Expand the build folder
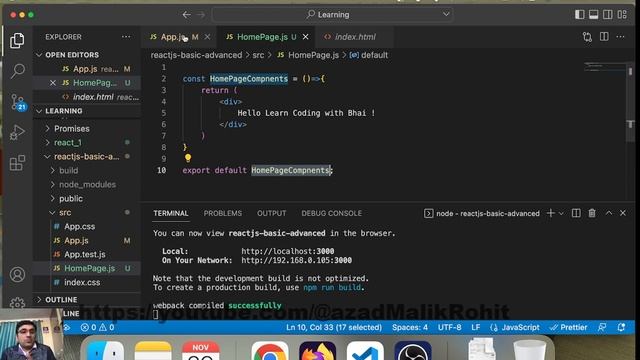 [x=87, y=170]
